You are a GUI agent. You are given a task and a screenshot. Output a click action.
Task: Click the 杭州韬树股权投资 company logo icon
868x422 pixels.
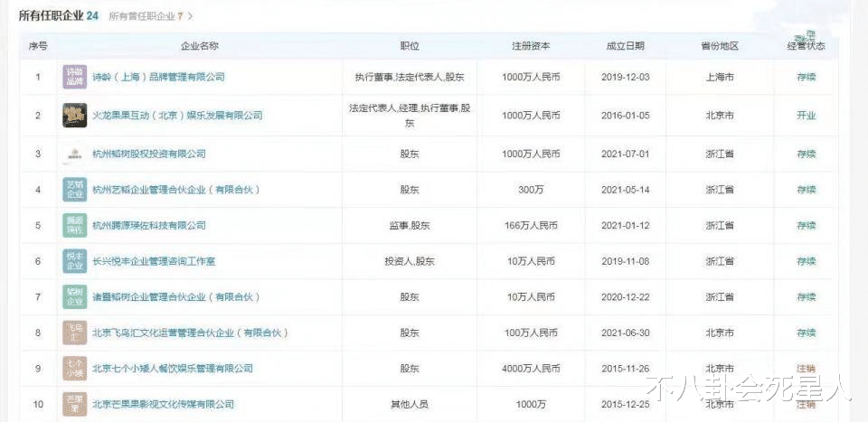(x=75, y=154)
